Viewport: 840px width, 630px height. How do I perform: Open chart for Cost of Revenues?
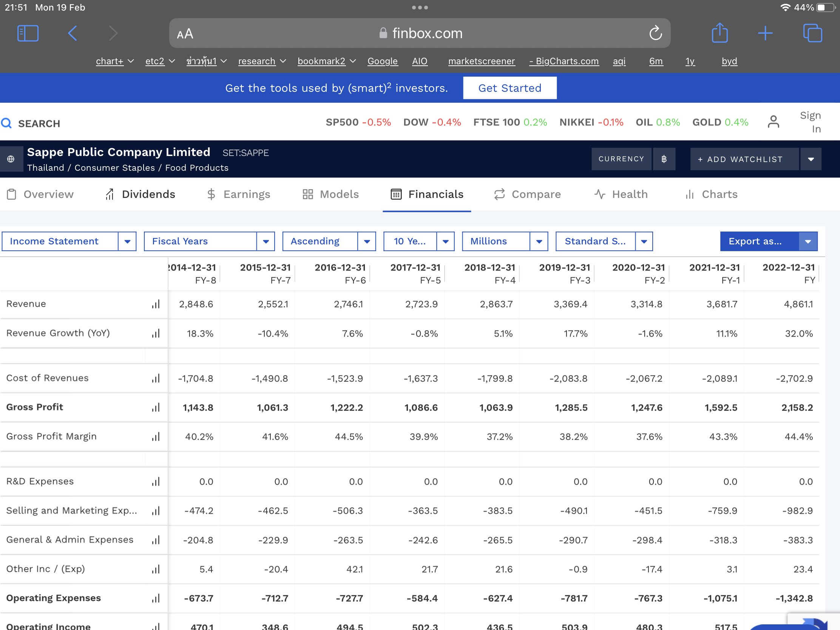pyautogui.click(x=156, y=378)
